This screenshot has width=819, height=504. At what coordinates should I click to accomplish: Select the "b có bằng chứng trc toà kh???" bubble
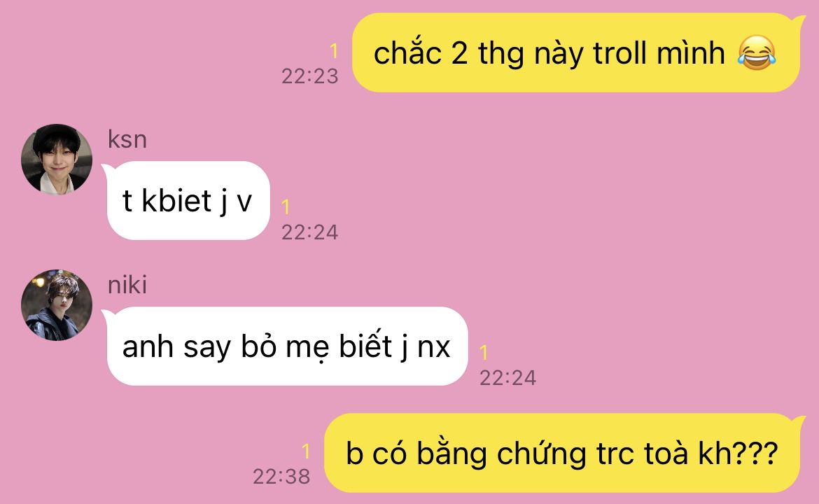pyautogui.click(x=564, y=453)
